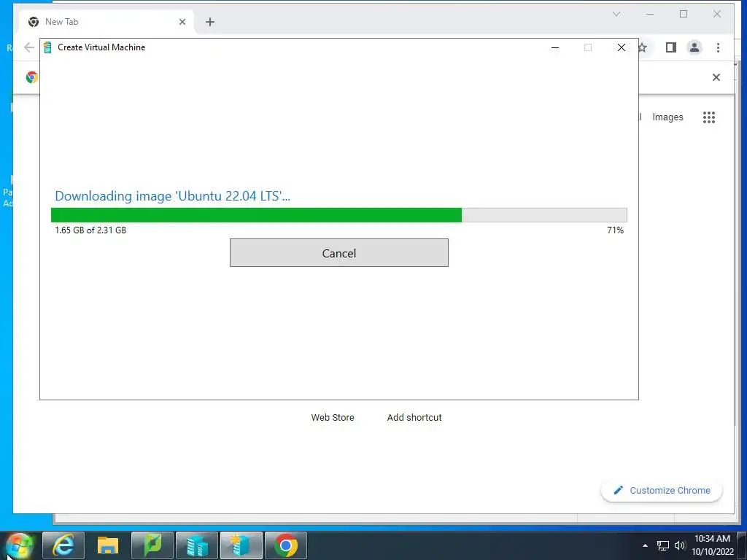
Task: Click the Create Virtual Machine window icon
Action: point(47,47)
